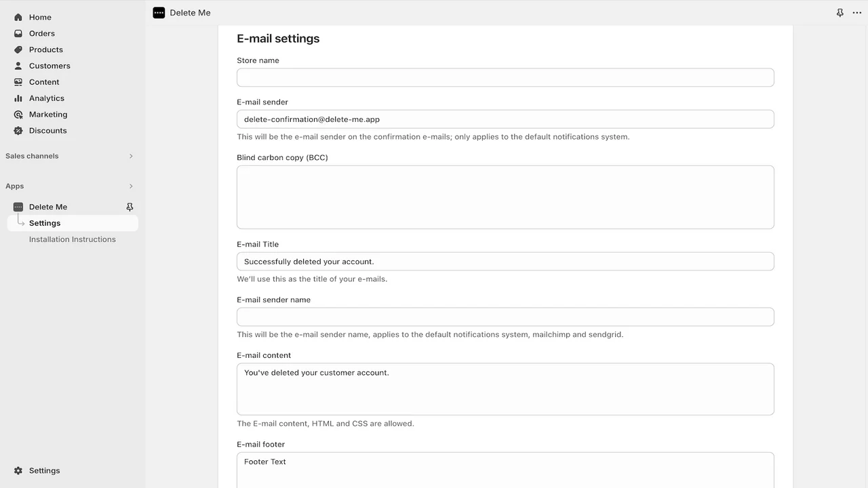Click the Discounts badge icon
Viewport: 868px width, 488px height.
(x=18, y=131)
